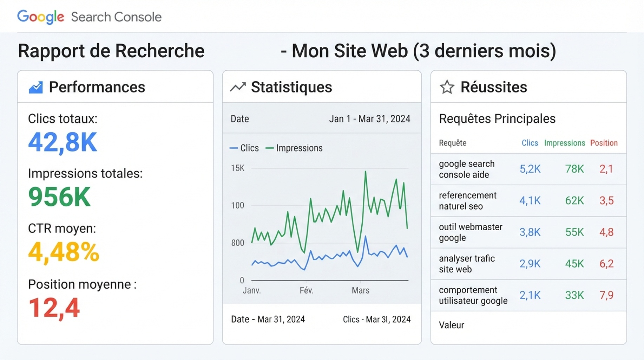Sort by the Clics column header

click(x=530, y=143)
